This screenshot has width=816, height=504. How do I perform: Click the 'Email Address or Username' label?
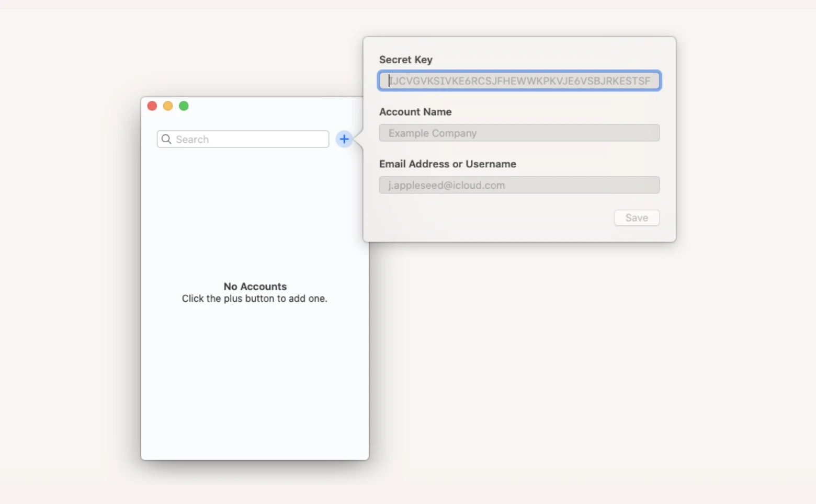(448, 164)
